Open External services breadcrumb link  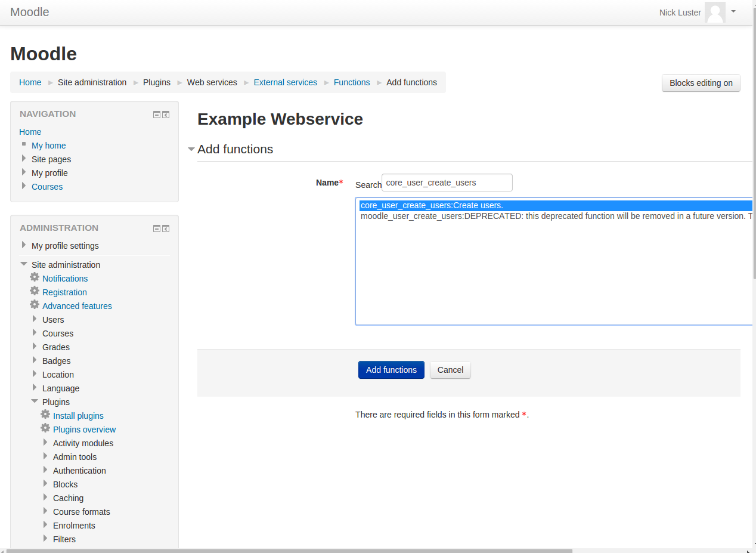285,82
